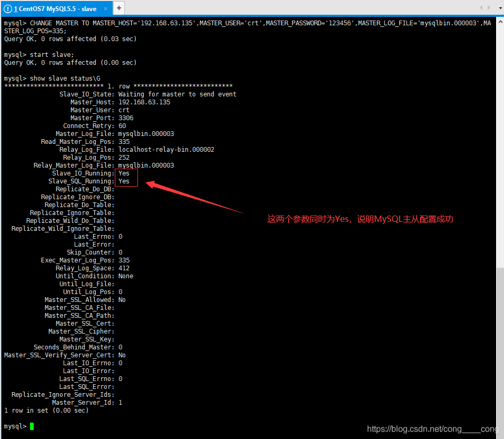Click the 'Slave_IO_Running:' label
Screen dimensions: 504x439
point(83,173)
